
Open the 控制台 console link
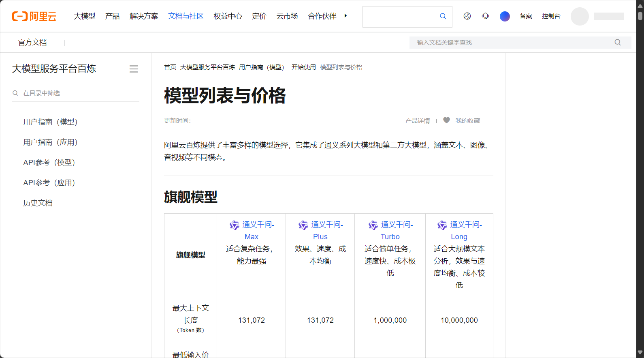click(551, 16)
